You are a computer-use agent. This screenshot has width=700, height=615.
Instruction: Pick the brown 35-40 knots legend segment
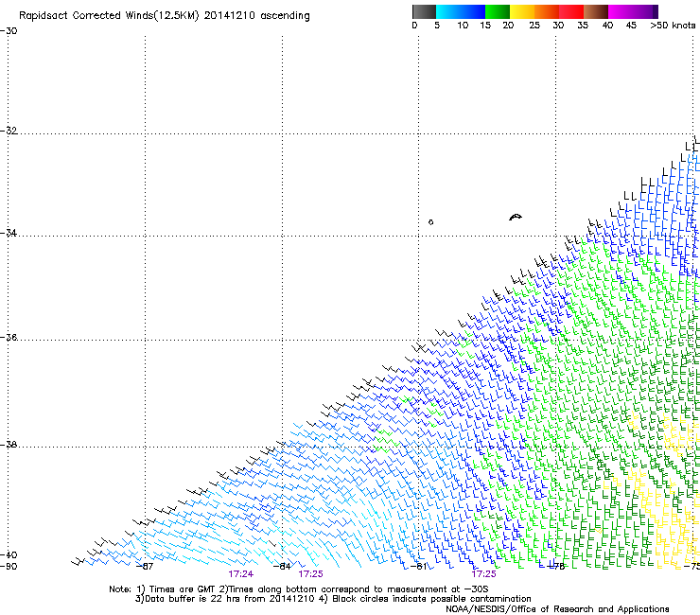[x=596, y=11]
